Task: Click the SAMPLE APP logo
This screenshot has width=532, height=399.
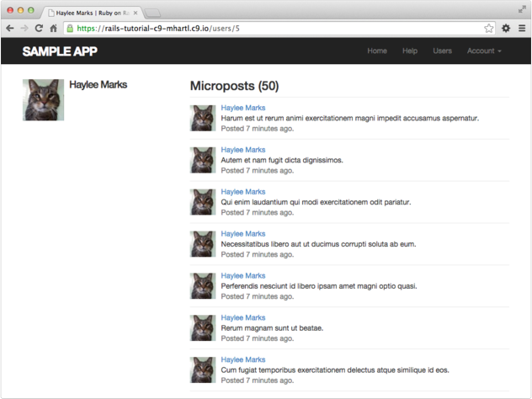Action: point(60,51)
